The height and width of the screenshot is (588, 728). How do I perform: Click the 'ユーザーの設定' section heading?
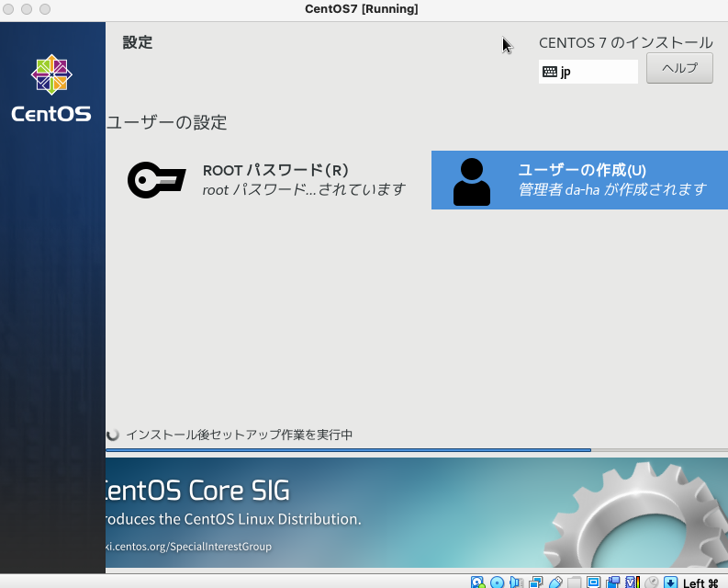[x=167, y=123]
